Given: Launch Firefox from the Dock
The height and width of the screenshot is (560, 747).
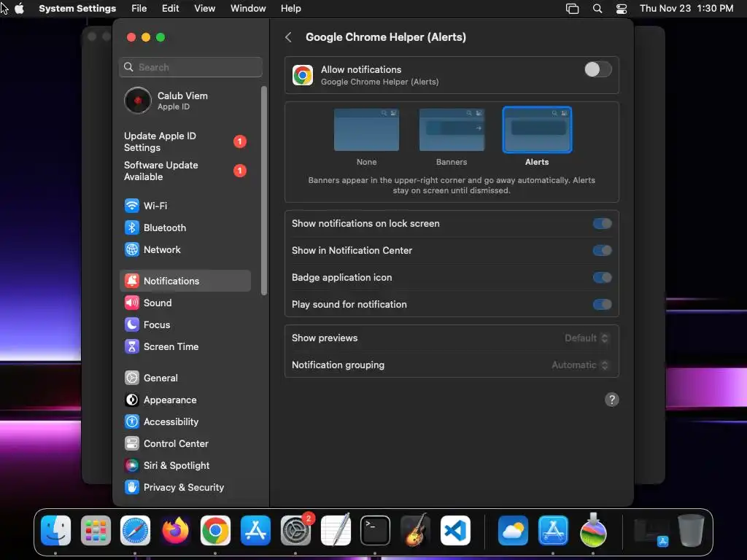Looking at the screenshot, I should [175, 531].
